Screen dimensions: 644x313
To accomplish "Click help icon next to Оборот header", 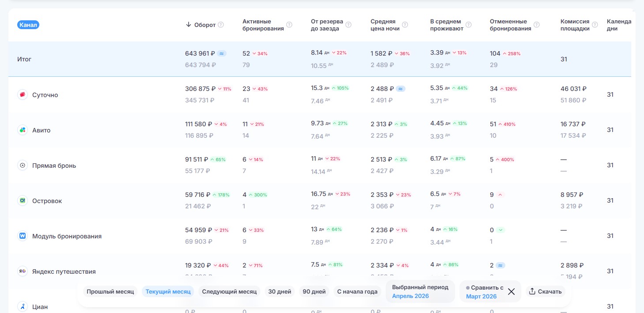I will coord(221,25).
